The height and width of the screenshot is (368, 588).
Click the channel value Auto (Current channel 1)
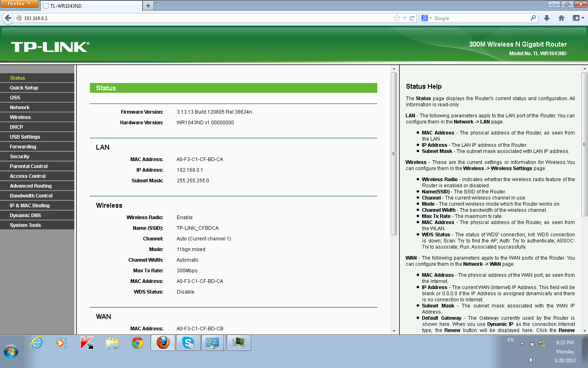click(204, 239)
